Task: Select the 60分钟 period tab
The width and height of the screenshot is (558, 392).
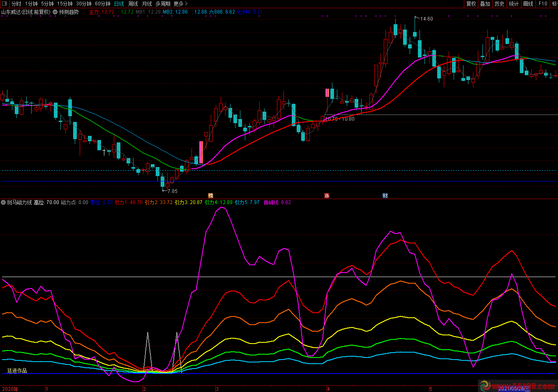Action: pyautogui.click(x=103, y=4)
